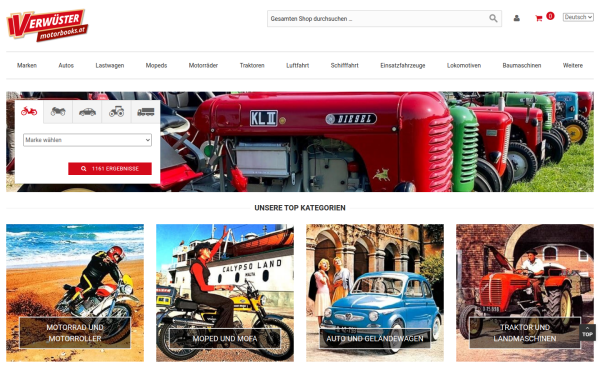Viewport: 600px width, 375px height.
Task: Open the shopping cart icon
Action: pos(539,18)
